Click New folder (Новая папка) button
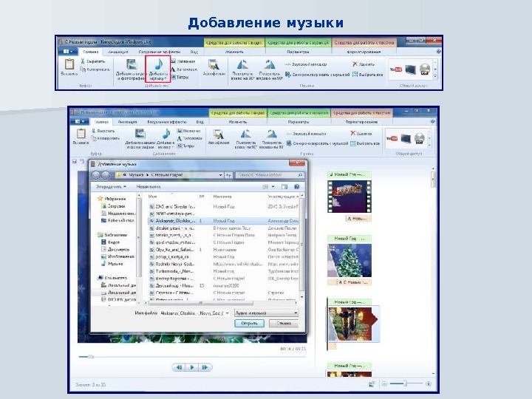532x399 pixels. pyautogui.click(x=149, y=187)
